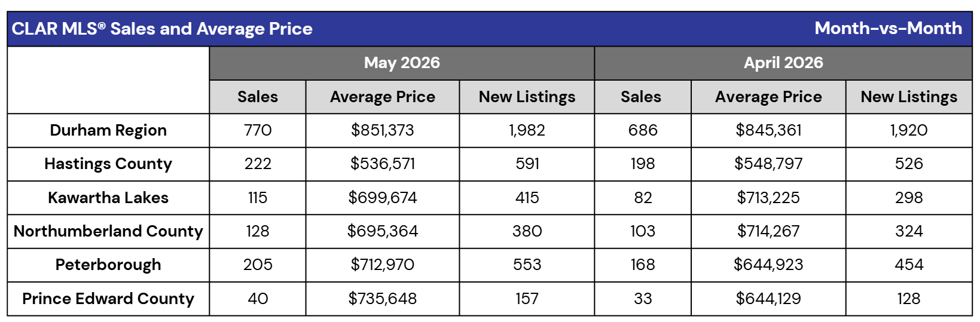Select Northumberland County May sales value 128
The width and height of the screenshot is (980, 322).
258,231
